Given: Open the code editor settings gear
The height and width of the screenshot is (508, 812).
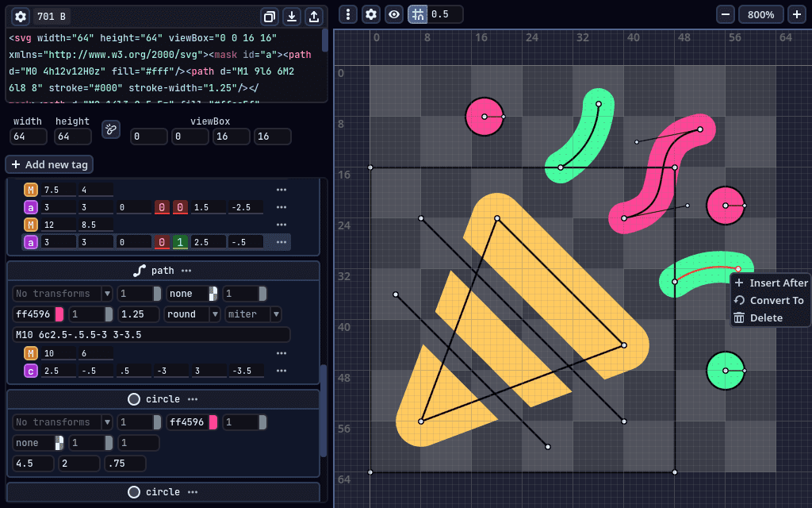Looking at the screenshot, I should 20,17.
